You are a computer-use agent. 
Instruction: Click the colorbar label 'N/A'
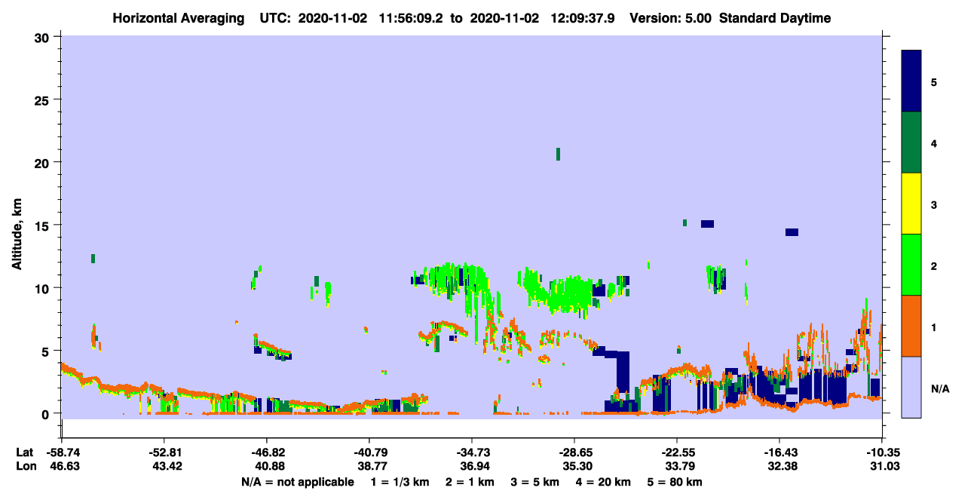(939, 388)
